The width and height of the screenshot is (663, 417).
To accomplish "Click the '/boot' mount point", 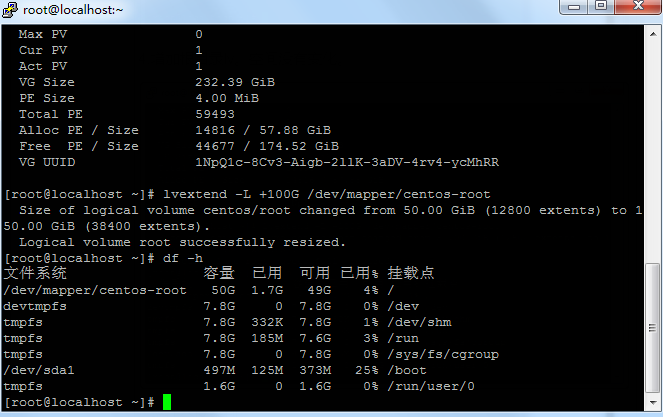I will [x=407, y=370].
